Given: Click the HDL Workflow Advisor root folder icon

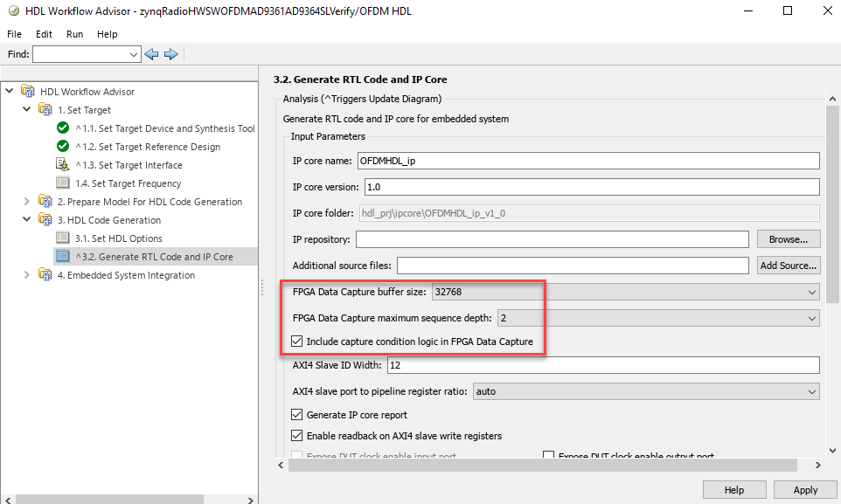Looking at the screenshot, I should [x=28, y=92].
